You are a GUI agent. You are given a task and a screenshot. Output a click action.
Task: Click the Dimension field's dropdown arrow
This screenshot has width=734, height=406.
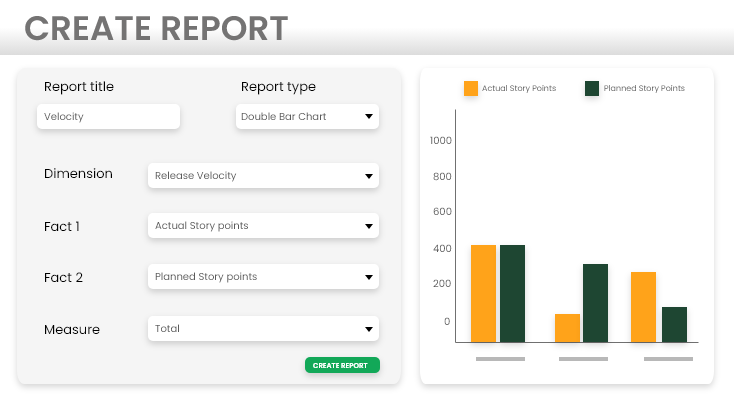point(368,176)
